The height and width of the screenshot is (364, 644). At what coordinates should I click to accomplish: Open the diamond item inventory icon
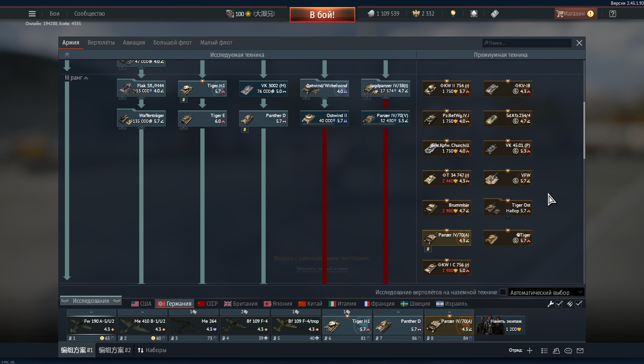(x=474, y=14)
